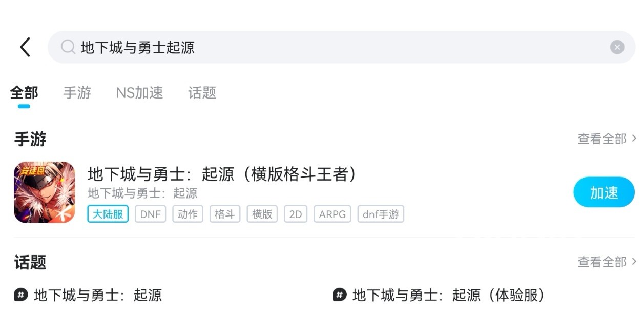The width and height of the screenshot is (644, 314).
Task: Tap the dnf手游 tag
Action: coord(381,214)
